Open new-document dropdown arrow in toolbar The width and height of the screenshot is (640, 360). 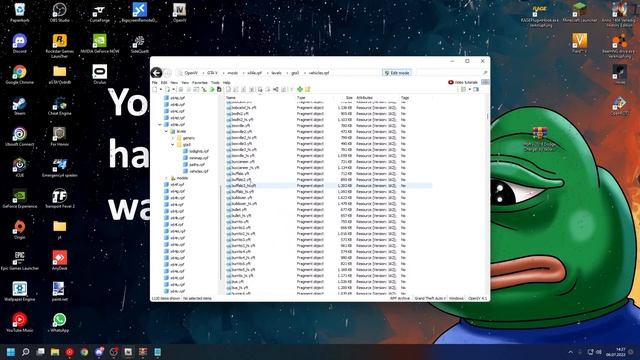point(161,89)
